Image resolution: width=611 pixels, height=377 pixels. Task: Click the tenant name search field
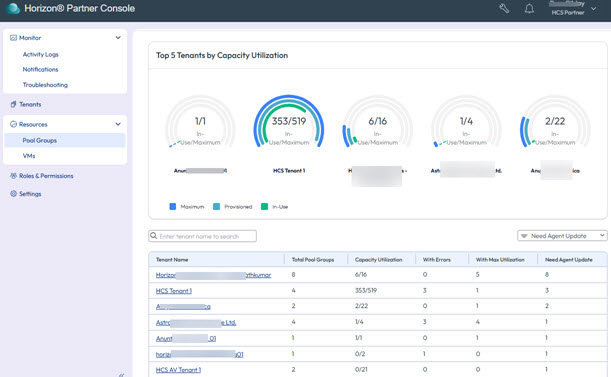pos(202,236)
